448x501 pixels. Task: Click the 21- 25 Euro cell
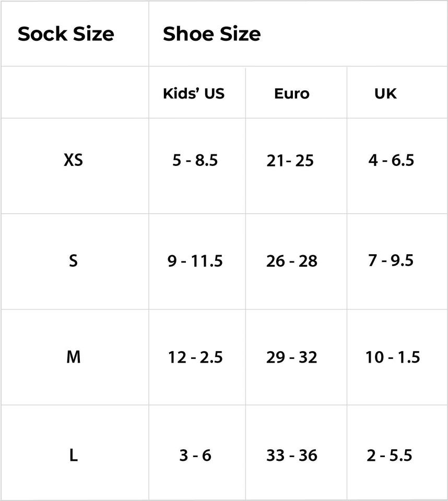pos(290,161)
